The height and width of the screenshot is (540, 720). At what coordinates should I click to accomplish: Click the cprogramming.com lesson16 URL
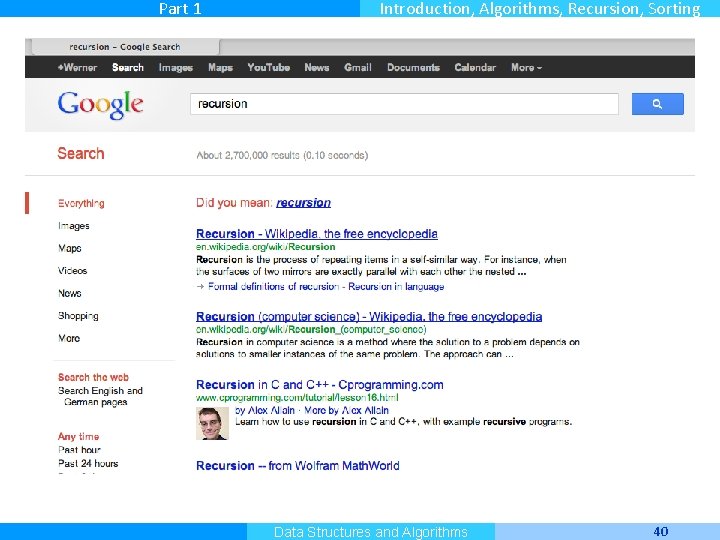coord(297,398)
